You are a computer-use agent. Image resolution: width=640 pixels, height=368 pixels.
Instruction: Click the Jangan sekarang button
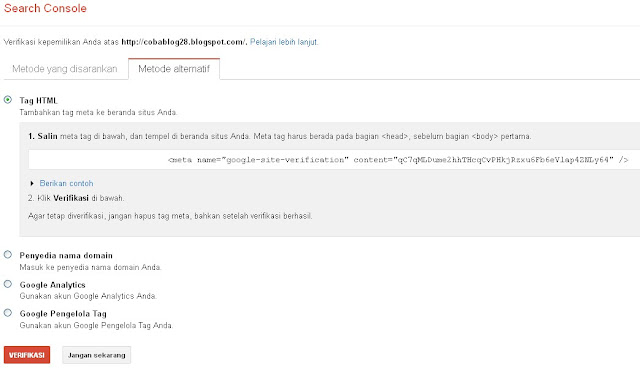pyautogui.click(x=97, y=355)
